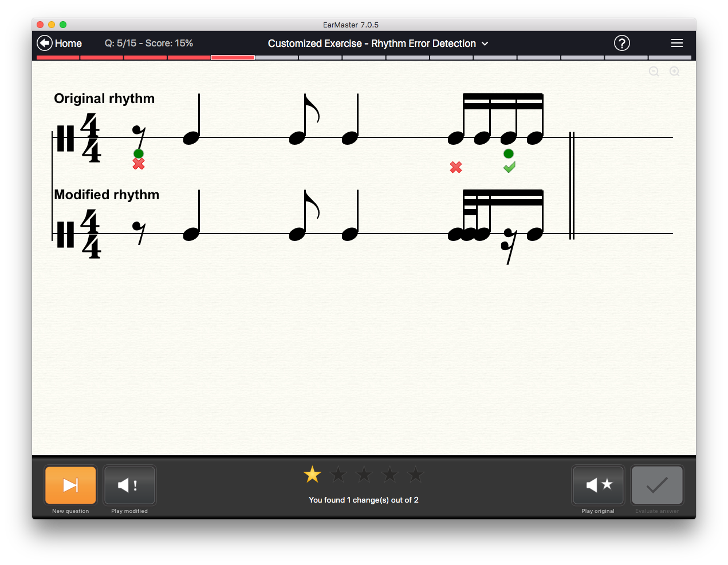Click the You found 1 change(s) out of 2 text
This screenshot has width=728, height=565.
[364, 500]
